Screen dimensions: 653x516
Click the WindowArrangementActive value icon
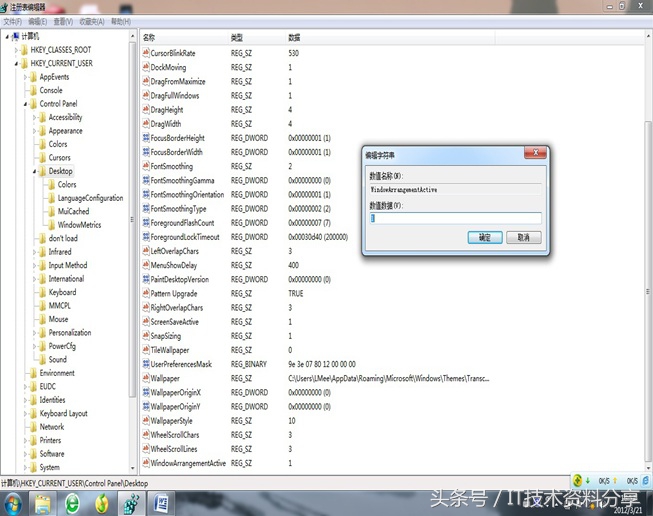145,464
